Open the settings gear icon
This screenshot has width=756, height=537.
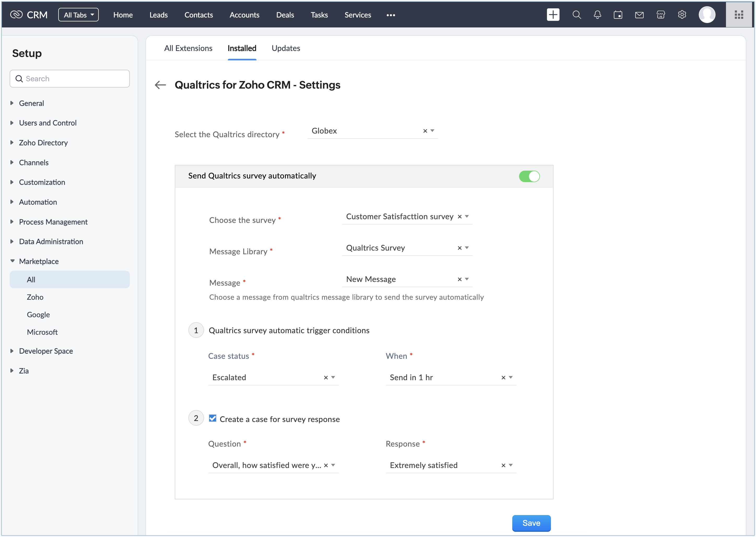(x=682, y=15)
